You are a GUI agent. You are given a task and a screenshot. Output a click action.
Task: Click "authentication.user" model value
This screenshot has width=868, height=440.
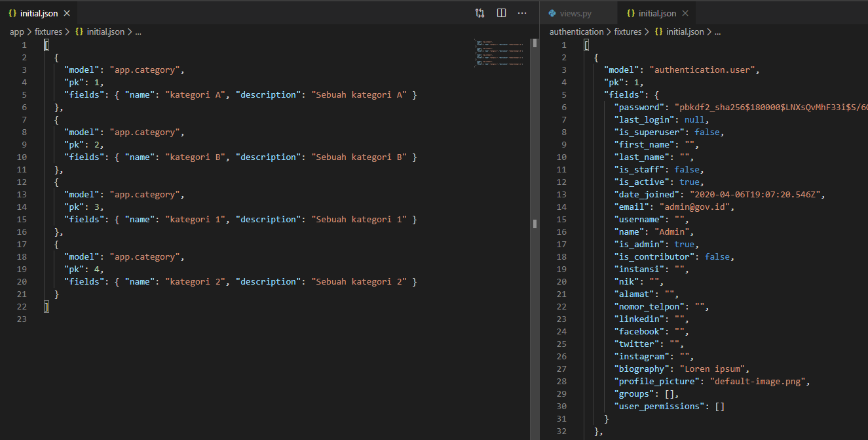coord(704,70)
